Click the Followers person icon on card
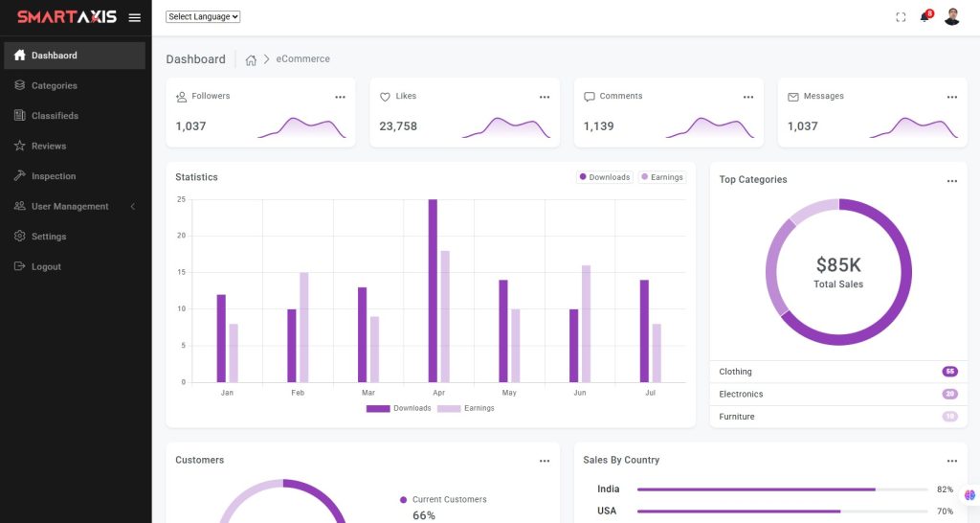The width and height of the screenshot is (980, 523). [181, 97]
